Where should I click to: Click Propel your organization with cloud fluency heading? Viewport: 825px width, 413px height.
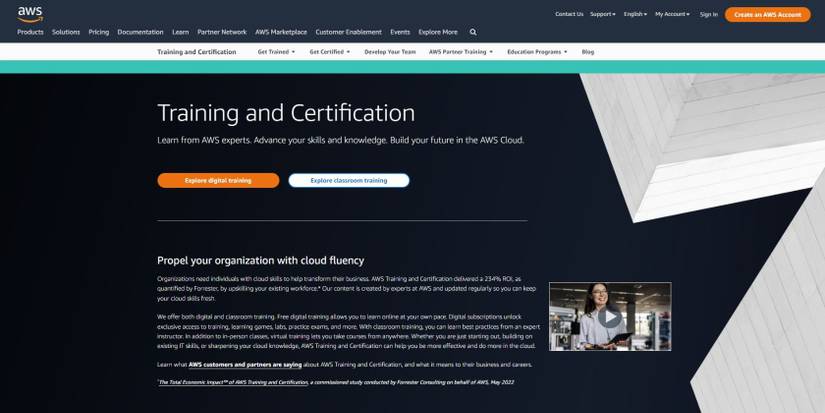tap(260, 260)
